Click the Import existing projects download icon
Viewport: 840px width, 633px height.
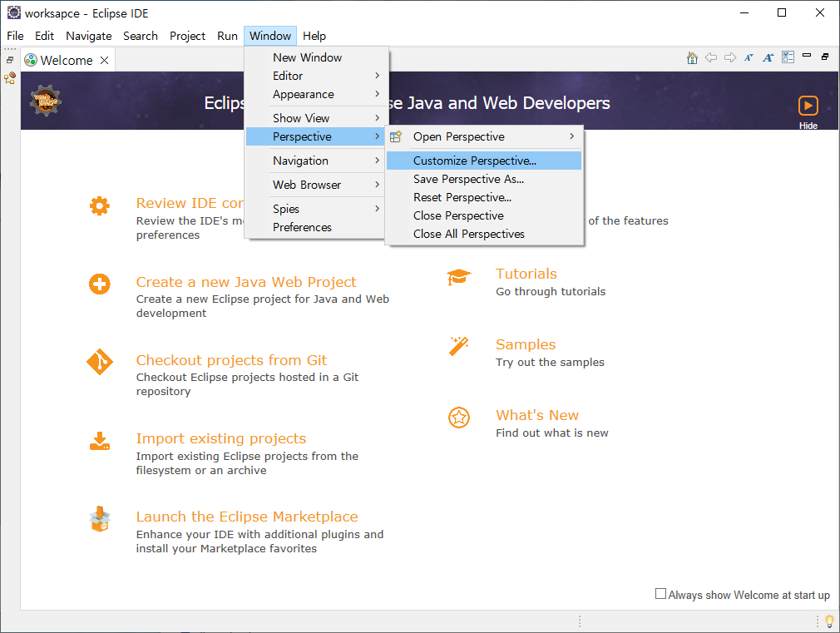100,441
